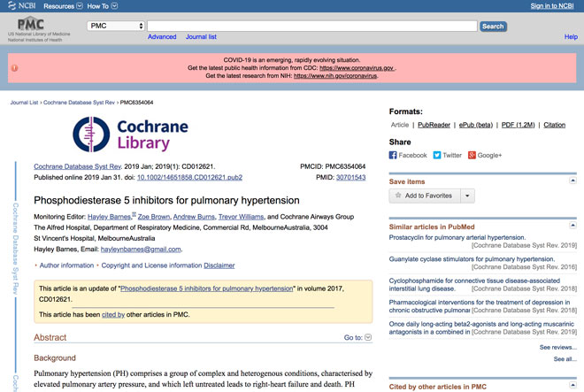584x392 pixels.
Task: Open Prostacyclin for pulmonary arterial hypertension article
Action: click(x=457, y=237)
